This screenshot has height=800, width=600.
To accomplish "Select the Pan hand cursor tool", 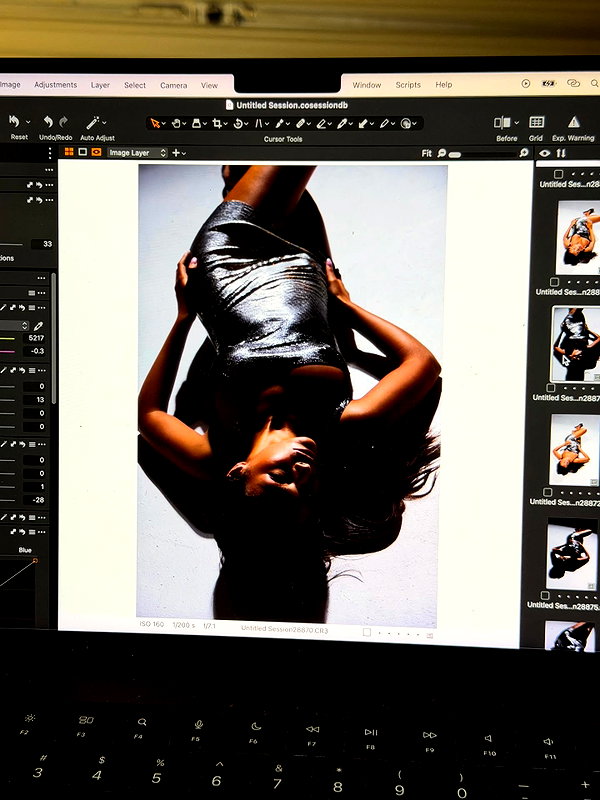I will [176, 123].
